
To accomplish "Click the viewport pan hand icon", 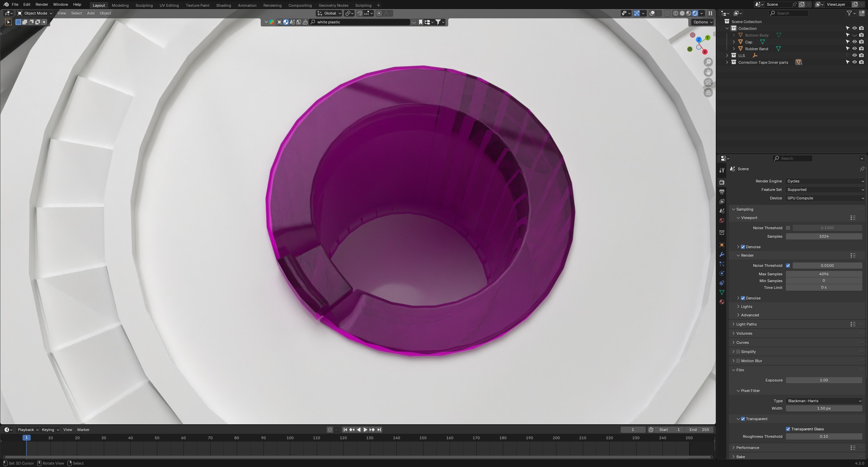I will 708,72.
